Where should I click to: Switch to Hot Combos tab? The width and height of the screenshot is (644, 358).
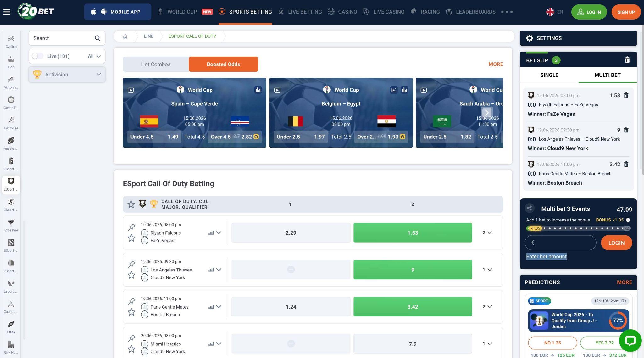tap(156, 64)
